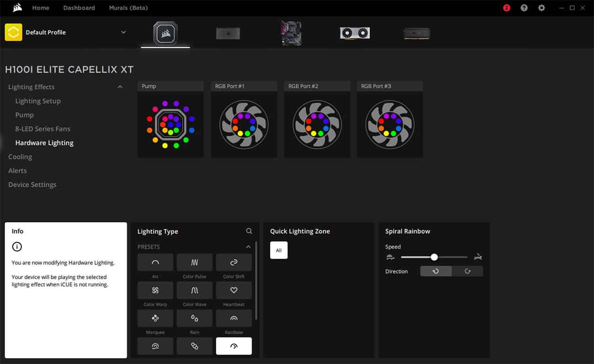Switch to Murals (Beta) tab
The height and width of the screenshot is (364, 594).
click(128, 8)
